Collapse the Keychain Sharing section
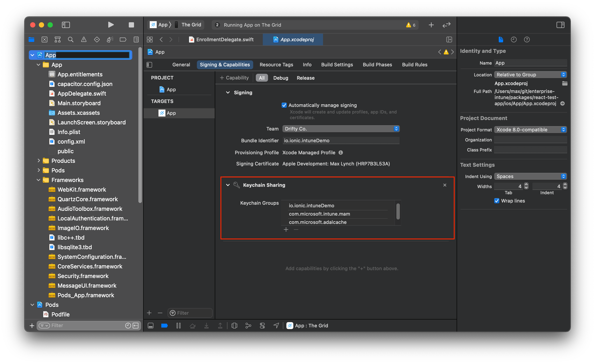Screen dimensions: 595x364 click(228, 185)
